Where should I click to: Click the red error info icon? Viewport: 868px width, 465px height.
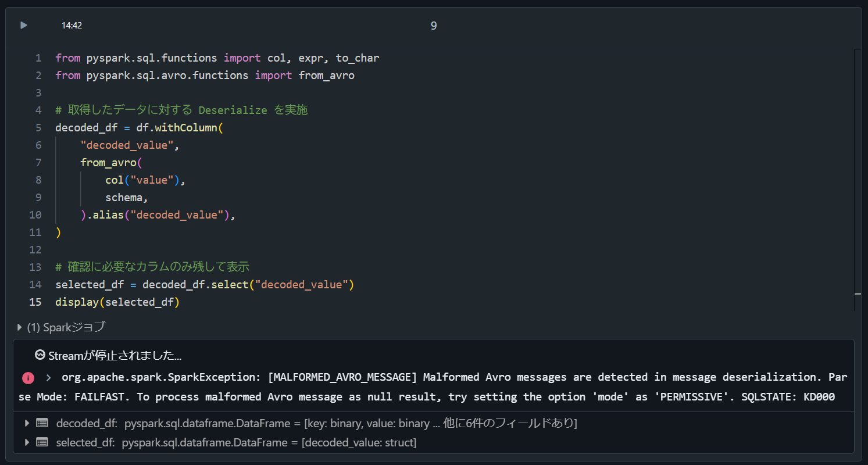coord(28,378)
